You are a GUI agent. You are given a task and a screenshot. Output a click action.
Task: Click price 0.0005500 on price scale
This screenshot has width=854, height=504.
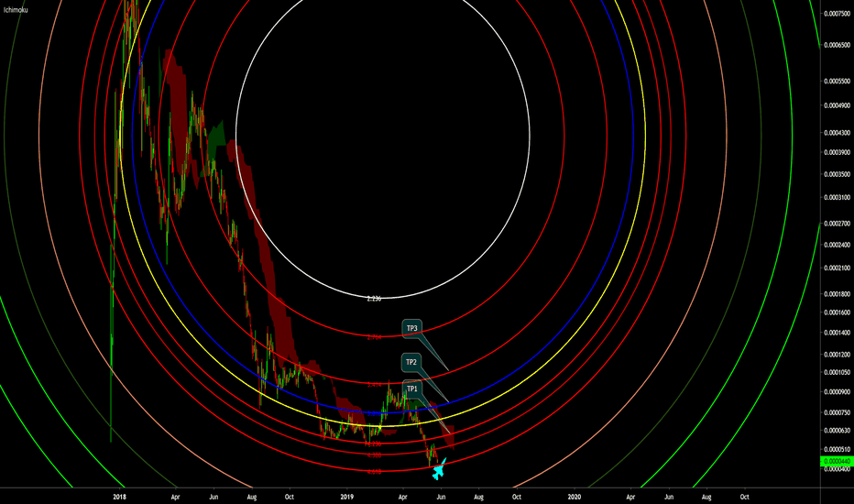(x=838, y=82)
